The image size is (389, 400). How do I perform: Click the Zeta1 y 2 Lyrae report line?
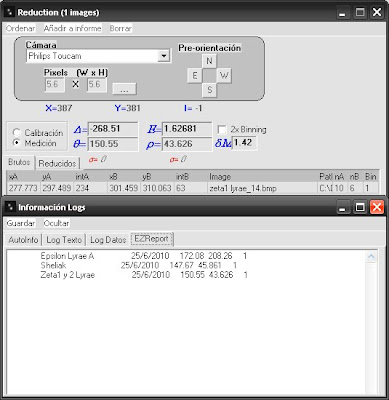pos(144,275)
